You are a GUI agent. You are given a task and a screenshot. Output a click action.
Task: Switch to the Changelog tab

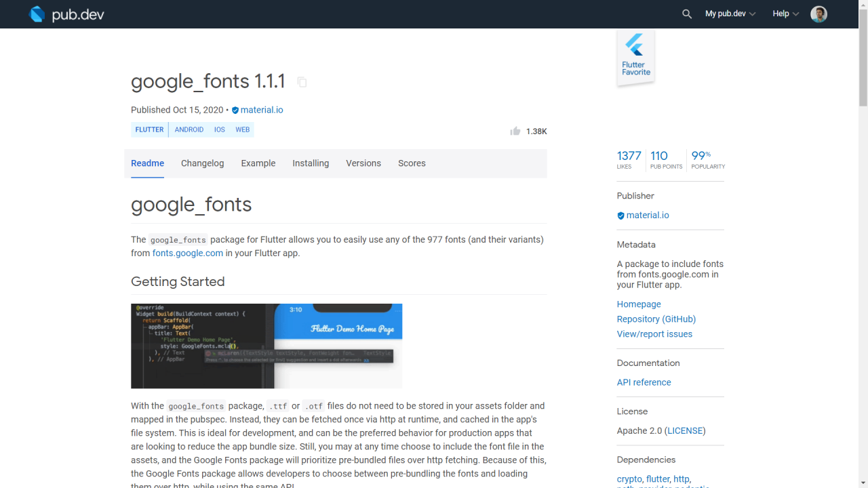click(x=202, y=163)
